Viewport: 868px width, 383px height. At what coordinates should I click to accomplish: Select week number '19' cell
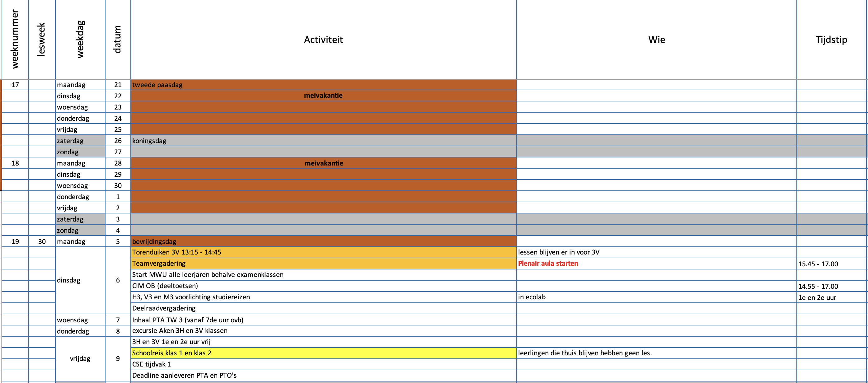coord(15,241)
